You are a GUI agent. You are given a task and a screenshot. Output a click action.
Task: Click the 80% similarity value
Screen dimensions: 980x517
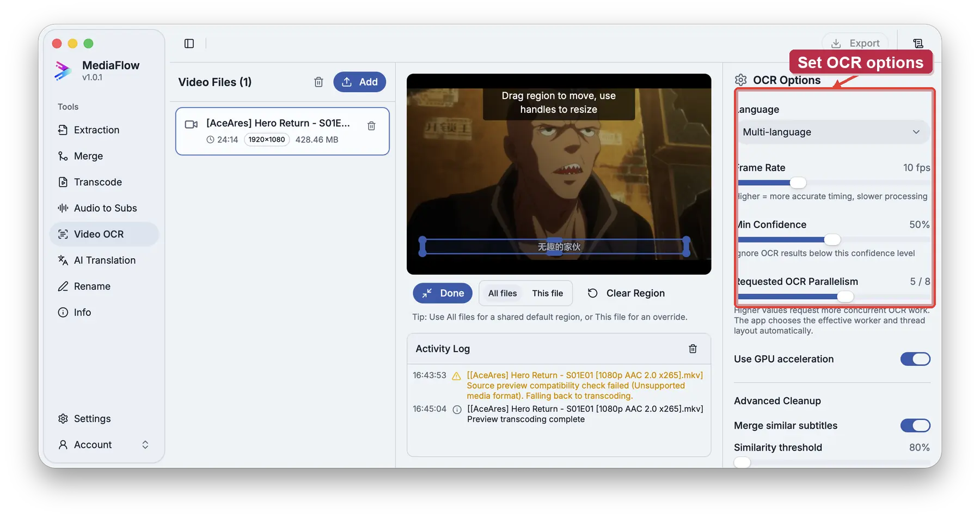[x=920, y=447]
